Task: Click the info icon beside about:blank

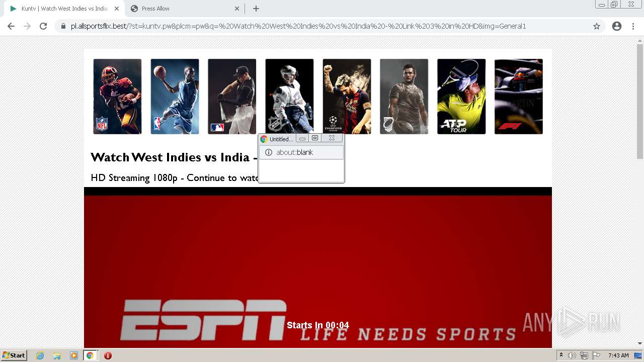Action: 269,152
